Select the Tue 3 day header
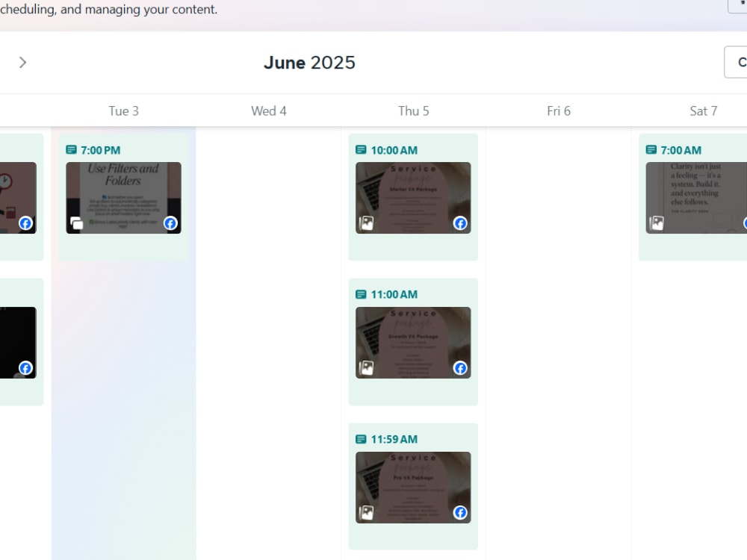The width and height of the screenshot is (747, 560). 123,111
